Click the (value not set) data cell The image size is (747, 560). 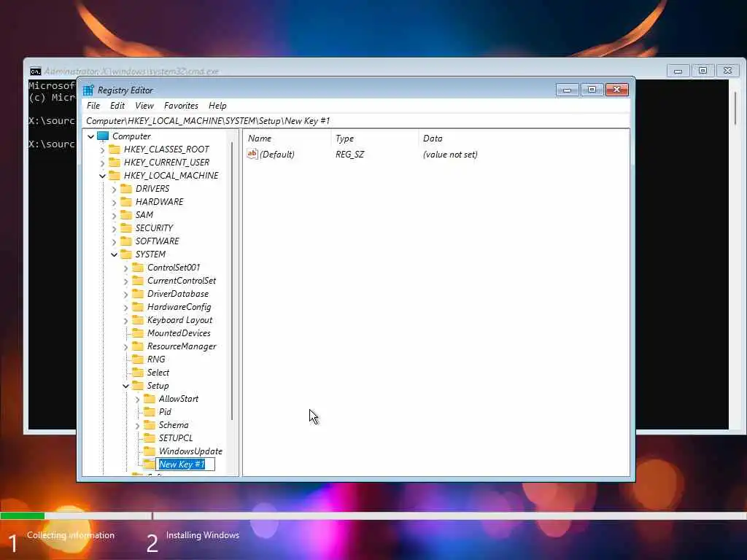(450, 155)
